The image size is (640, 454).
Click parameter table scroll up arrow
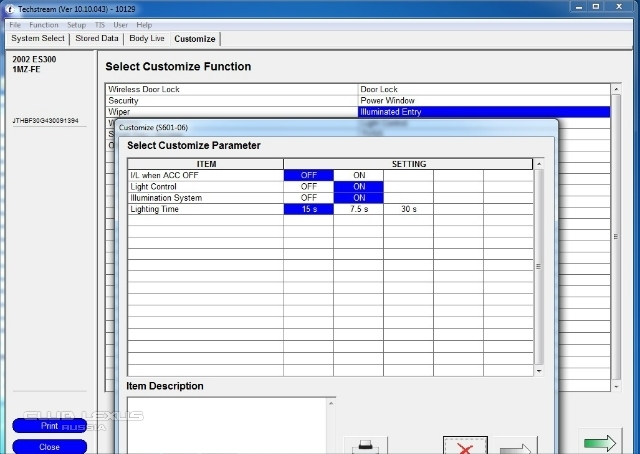539,164
